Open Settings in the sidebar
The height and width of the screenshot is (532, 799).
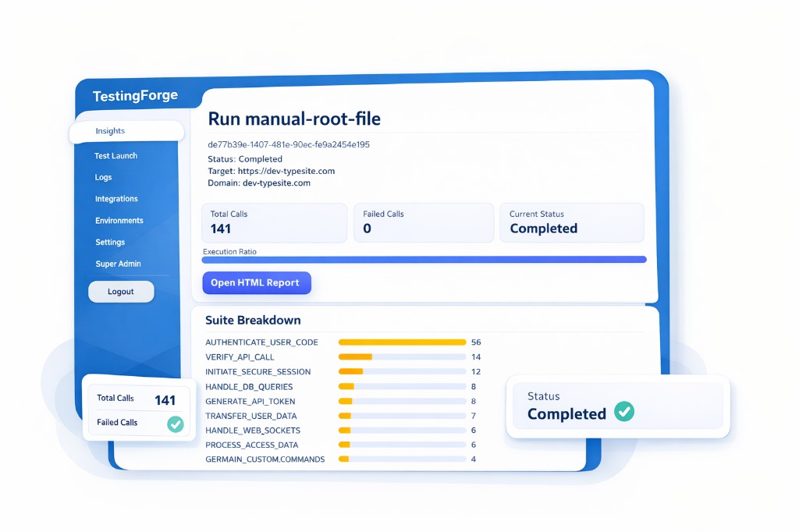pyautogui.click(x=110, y=243)
